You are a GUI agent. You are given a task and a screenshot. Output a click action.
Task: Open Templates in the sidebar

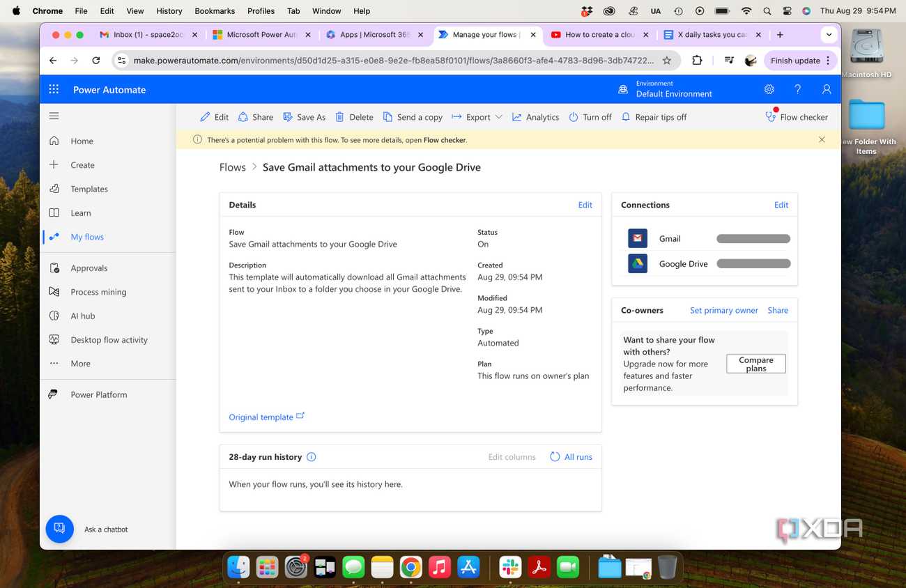point(89,189)
